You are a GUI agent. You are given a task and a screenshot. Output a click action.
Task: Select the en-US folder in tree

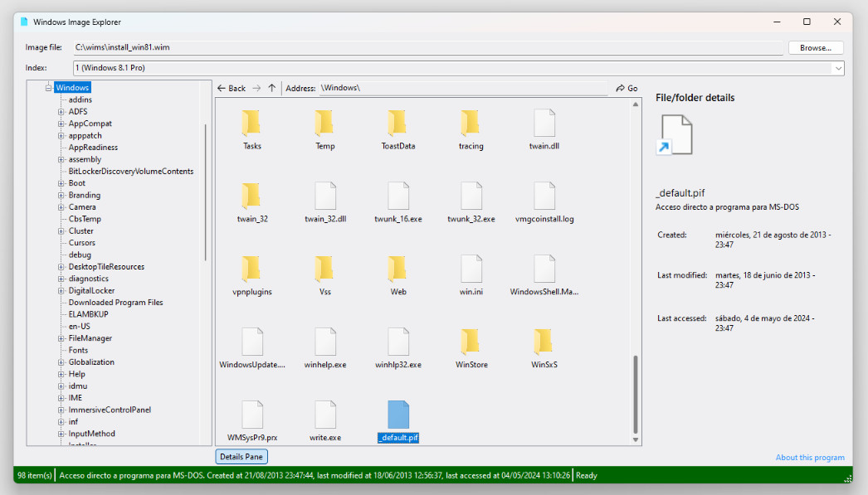click(x=79, y=327)
